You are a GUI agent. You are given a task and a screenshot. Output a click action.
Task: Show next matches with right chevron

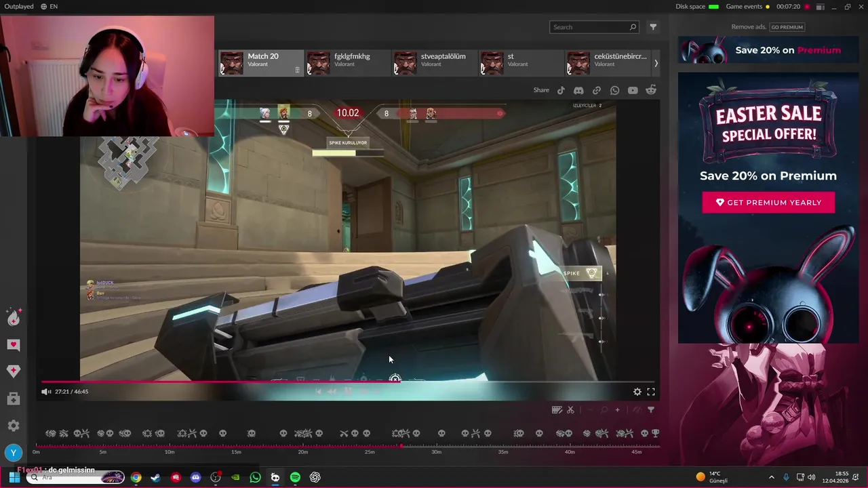point(656,63)
